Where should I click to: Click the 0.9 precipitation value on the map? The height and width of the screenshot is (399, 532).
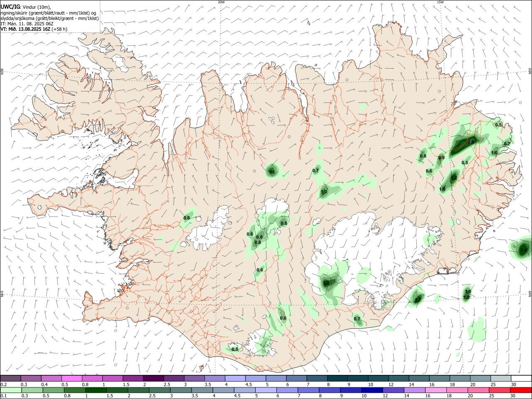(441, 158)
